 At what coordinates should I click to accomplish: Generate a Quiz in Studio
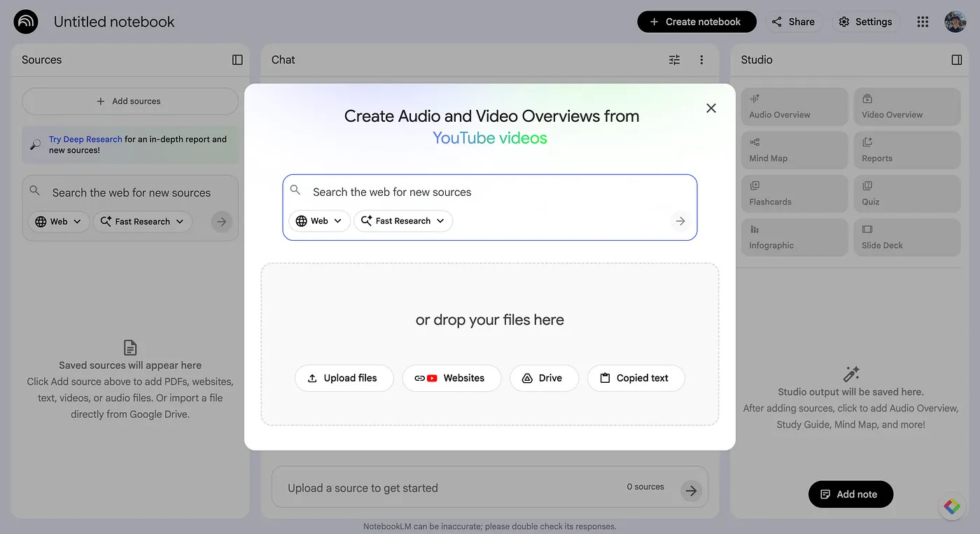907,194
